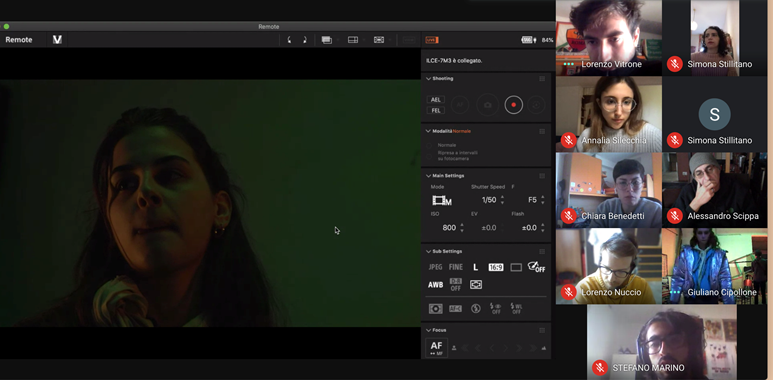This screenshot has width=773, height=380.
Task: Collapse the Main Settings section
Action: click(x=428, y=175)
